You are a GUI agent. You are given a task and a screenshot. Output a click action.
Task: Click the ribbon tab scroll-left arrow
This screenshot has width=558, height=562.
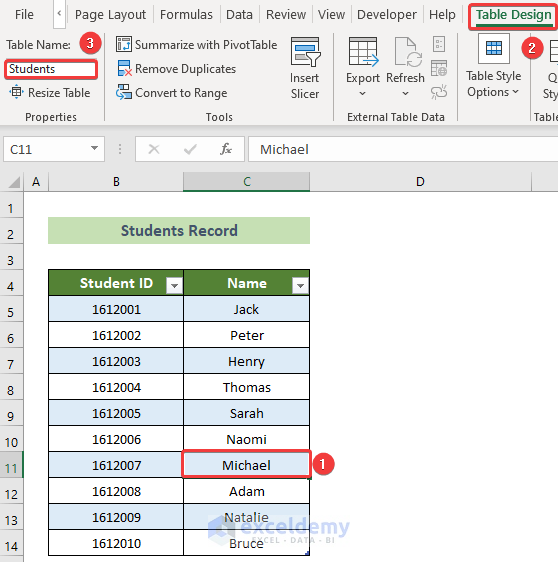(x=59, y=14)
